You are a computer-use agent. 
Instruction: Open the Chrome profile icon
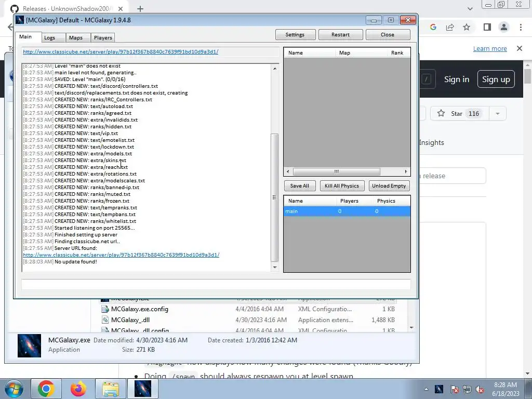tap(504, 27)
